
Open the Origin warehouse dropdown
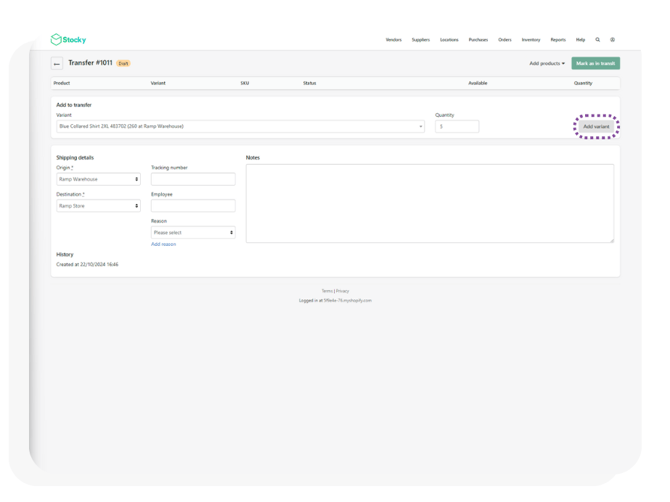pyautogui.click(x=98, y=179)
